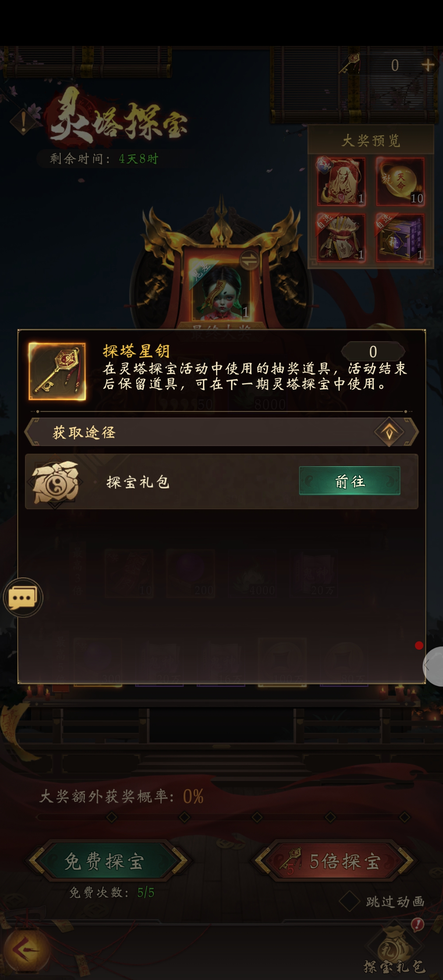The height and width of the screenshot is (980, 443).
Task: Tap the 探宝礼包 flower emblem icon
Action: (x=56, y=482)
